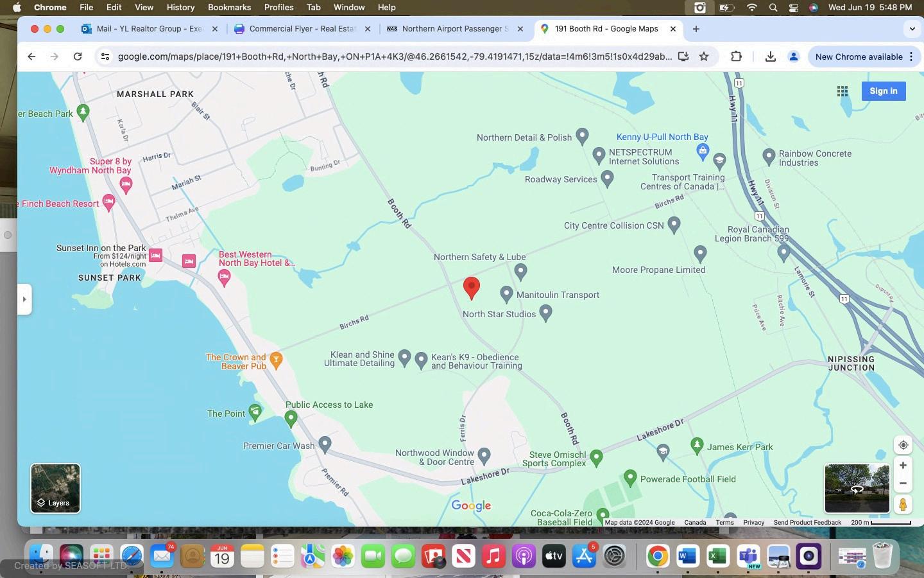Bookmark this page with the star icon

coord(704,57)
